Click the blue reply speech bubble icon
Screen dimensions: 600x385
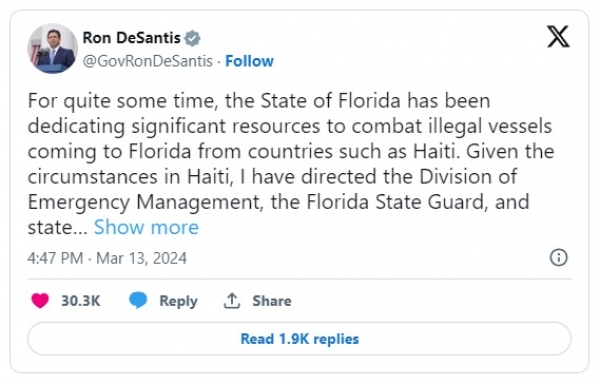138,300
